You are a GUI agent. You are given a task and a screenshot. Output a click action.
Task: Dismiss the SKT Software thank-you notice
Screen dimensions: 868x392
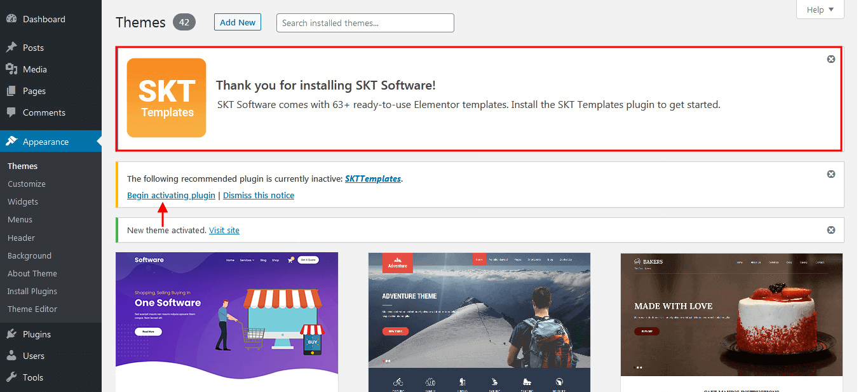(831, 59)
